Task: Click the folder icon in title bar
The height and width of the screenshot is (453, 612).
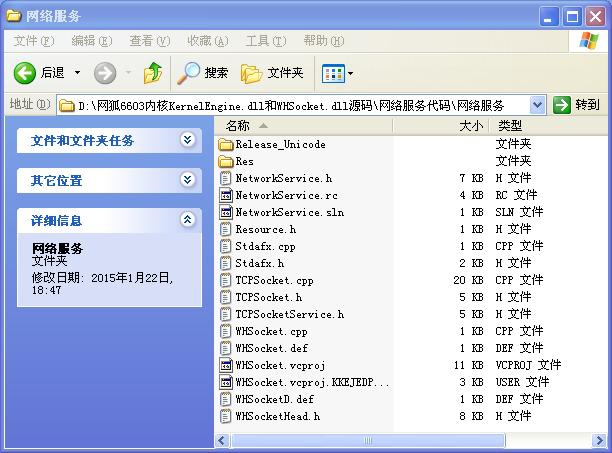Action: 14,16
